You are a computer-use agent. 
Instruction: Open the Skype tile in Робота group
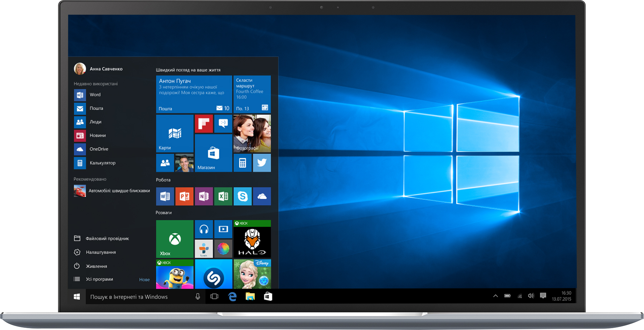(x=243, y=196)
